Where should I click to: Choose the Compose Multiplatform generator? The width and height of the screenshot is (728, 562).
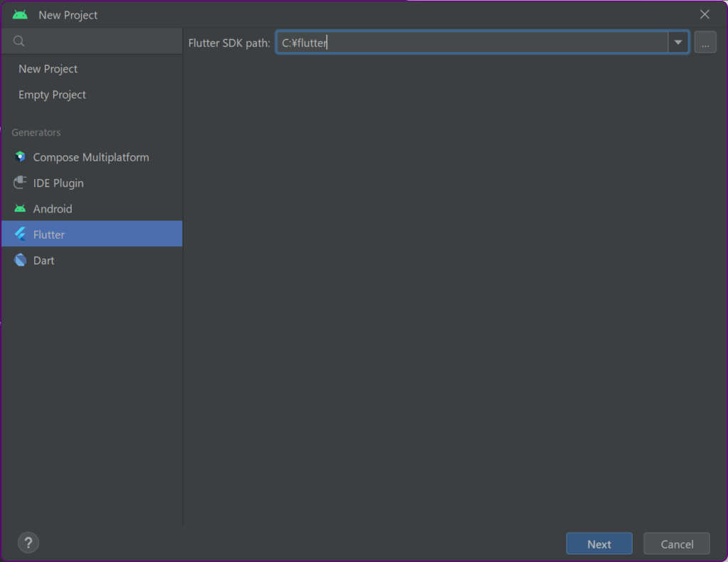coord(92,157)
